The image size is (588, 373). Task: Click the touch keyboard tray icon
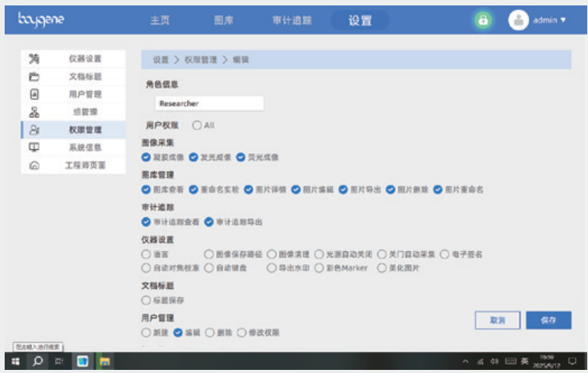point(510,361)
